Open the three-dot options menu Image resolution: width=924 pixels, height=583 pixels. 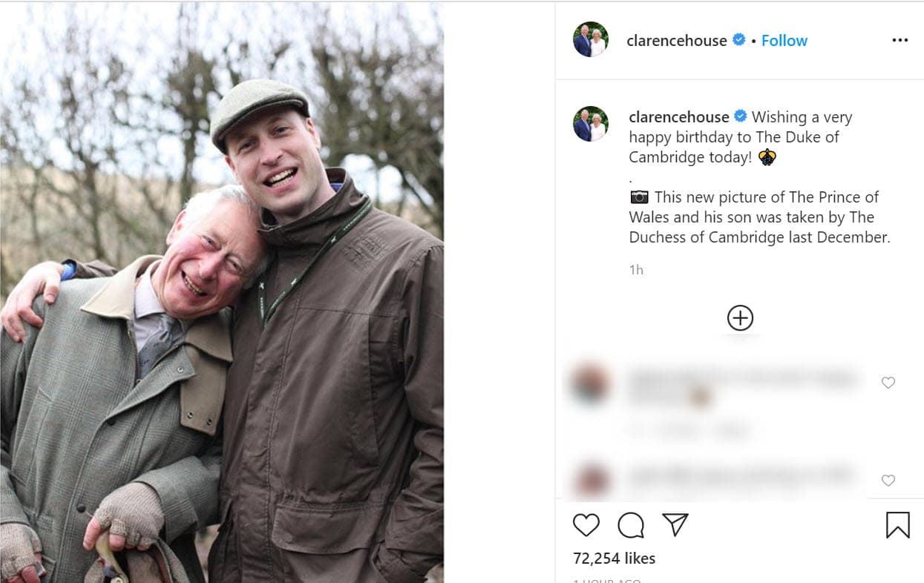[900, 40]
